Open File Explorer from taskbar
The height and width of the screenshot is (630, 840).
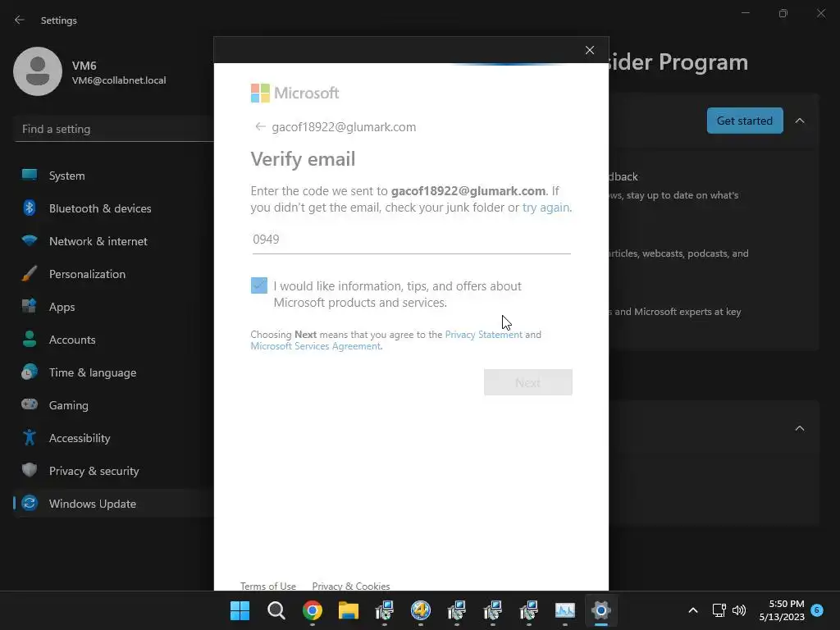point(348,610)
